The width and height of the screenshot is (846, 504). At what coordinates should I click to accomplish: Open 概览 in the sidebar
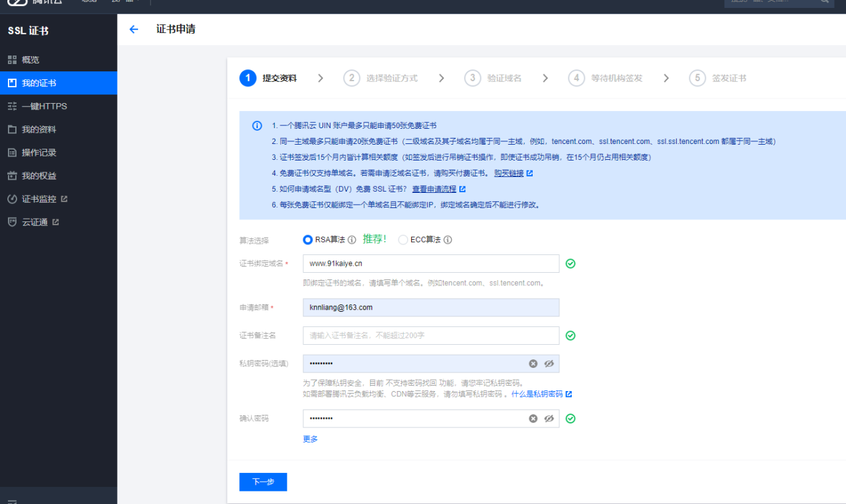pos(30,60)
